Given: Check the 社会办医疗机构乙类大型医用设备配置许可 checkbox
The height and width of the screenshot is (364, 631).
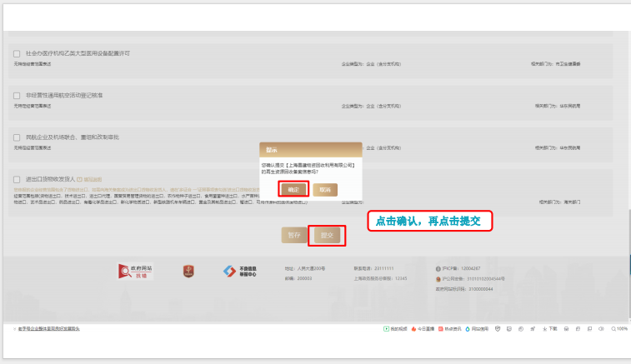Looking at the screenshot, I should pyautogui.click(x=17, y=53).
